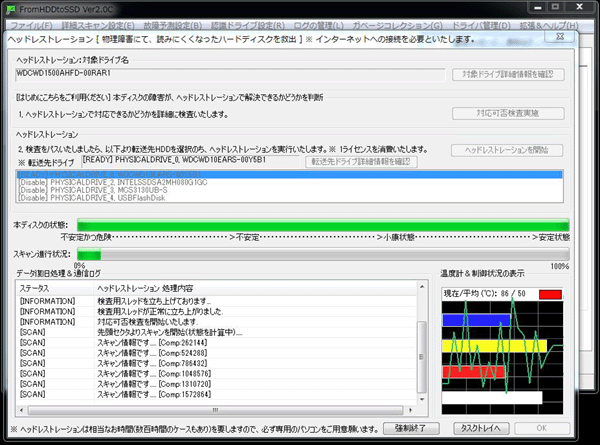Image resolution: width=600 pixels, height=445 pixels.
Task: Open the 故障予測設定(B) menu
Action: click(173, 26)
